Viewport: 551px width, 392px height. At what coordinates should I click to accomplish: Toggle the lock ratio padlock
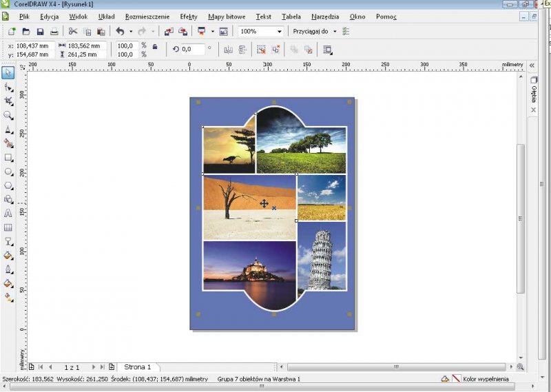point(154,47)
